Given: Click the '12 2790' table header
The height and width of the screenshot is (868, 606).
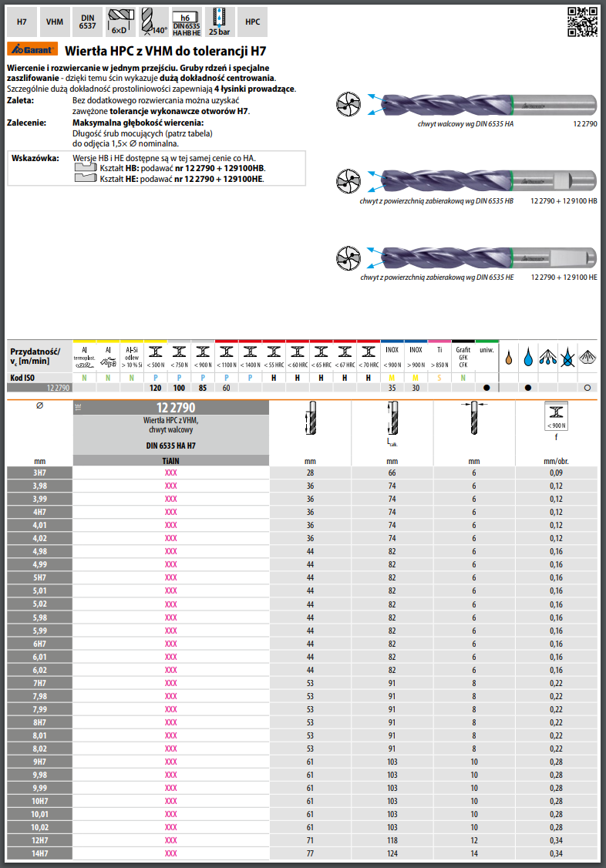Looking at the screenshot, I should coord(172,408).
